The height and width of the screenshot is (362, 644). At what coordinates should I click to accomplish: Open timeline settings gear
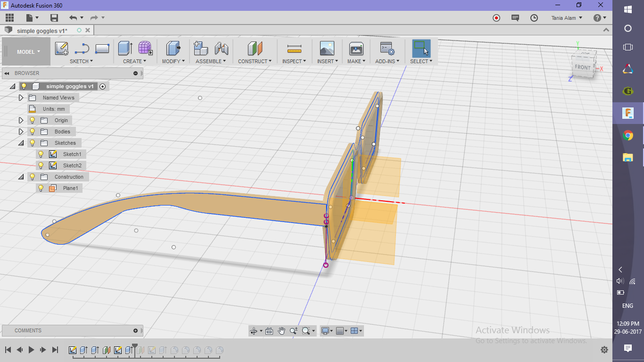pyautogui.click(x=604, y=350)
